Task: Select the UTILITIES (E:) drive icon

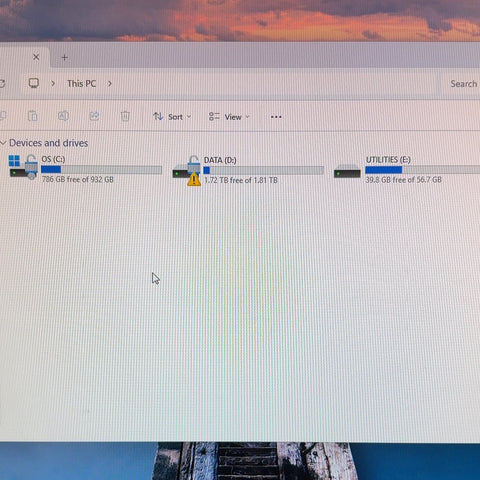Action: [x=347, y=171]
